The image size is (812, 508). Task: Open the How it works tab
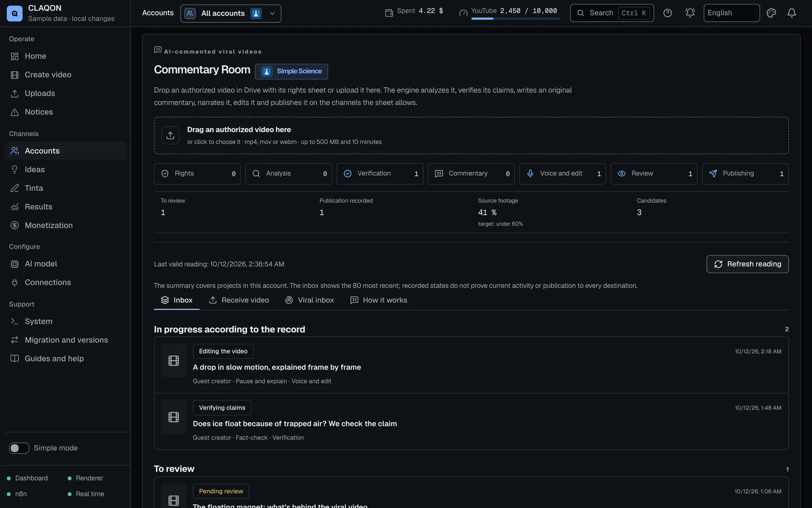pyautogui.click(x=379, y=300)
